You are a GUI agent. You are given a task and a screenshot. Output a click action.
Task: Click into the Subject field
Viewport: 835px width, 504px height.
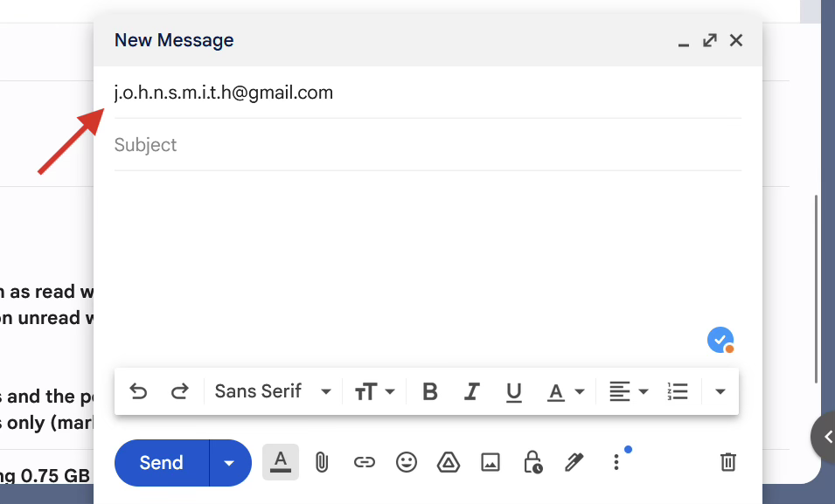[427, 145]
